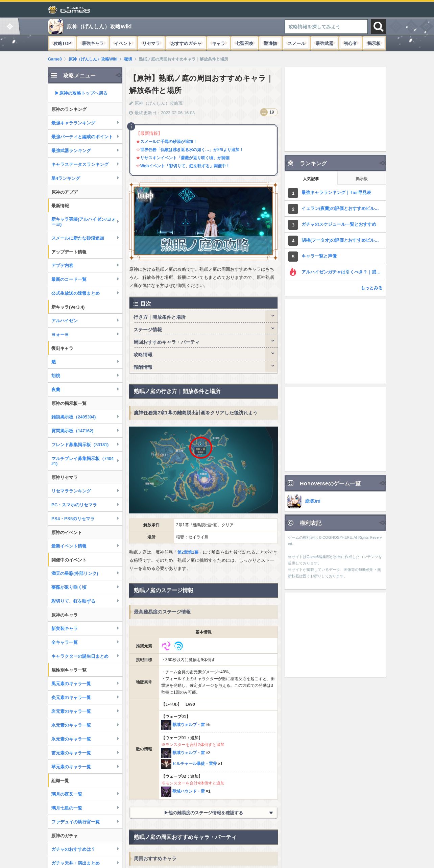Click the search magnifier button
This screenshot has width=434, height=868.
(x=378, y=26)
